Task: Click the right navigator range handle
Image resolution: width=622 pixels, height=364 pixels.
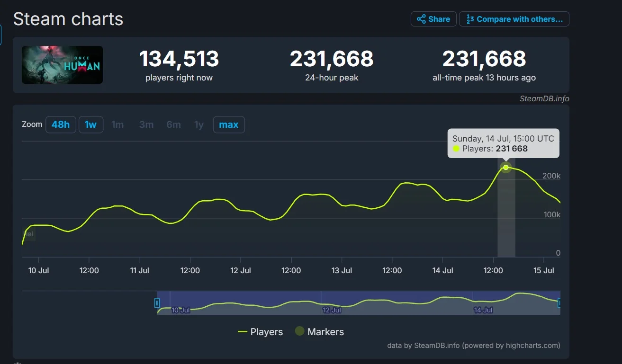Action: tap(559, 303)
